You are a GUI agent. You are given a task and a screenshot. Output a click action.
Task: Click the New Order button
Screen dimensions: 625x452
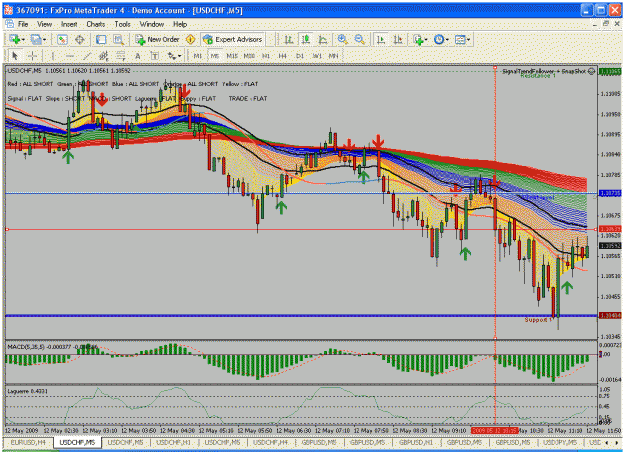point(158,39)
